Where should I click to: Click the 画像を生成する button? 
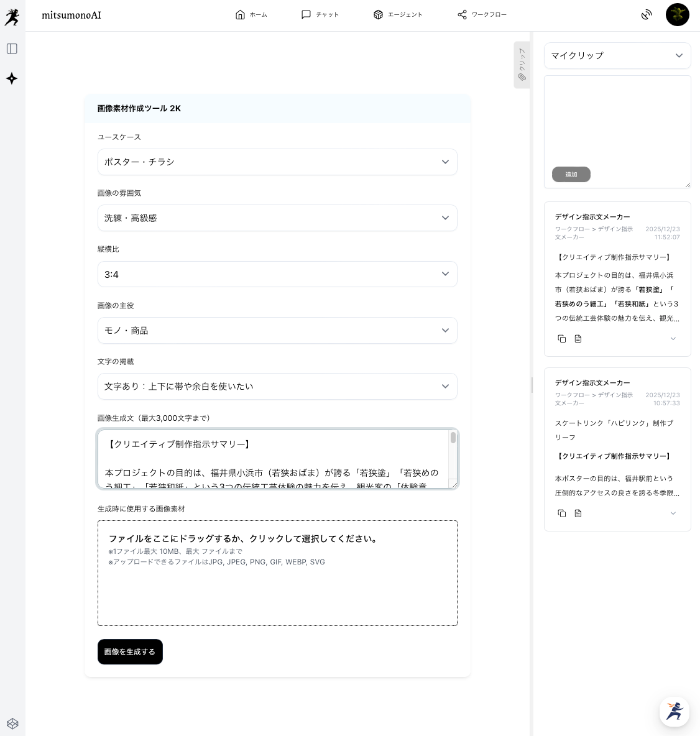pos(130,651)
